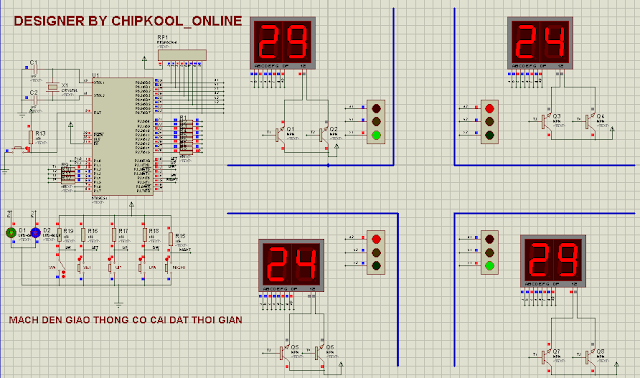This screenshot has height=378, width=640.
Task: Select resistor R13 near reset circuit
Action: (31, 138)
